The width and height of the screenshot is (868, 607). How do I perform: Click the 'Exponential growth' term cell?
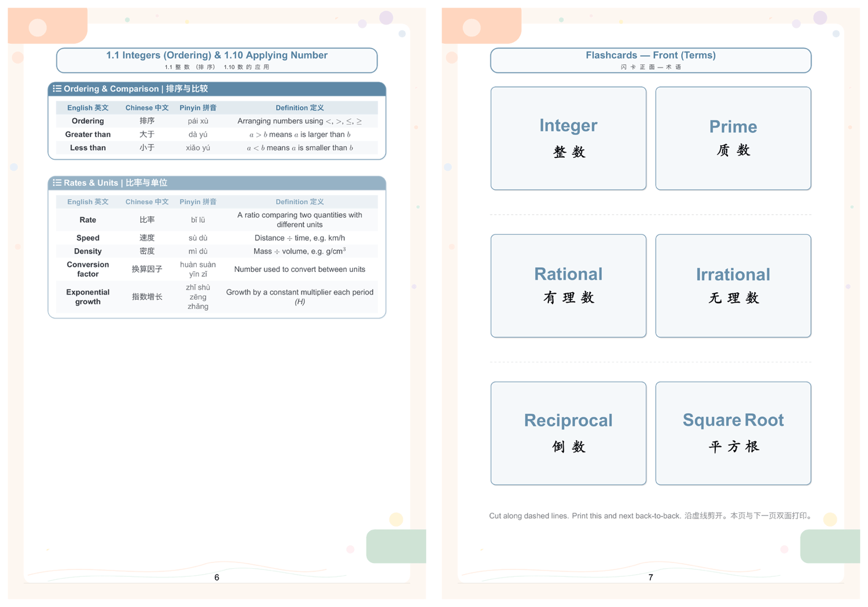coord(88,297)
